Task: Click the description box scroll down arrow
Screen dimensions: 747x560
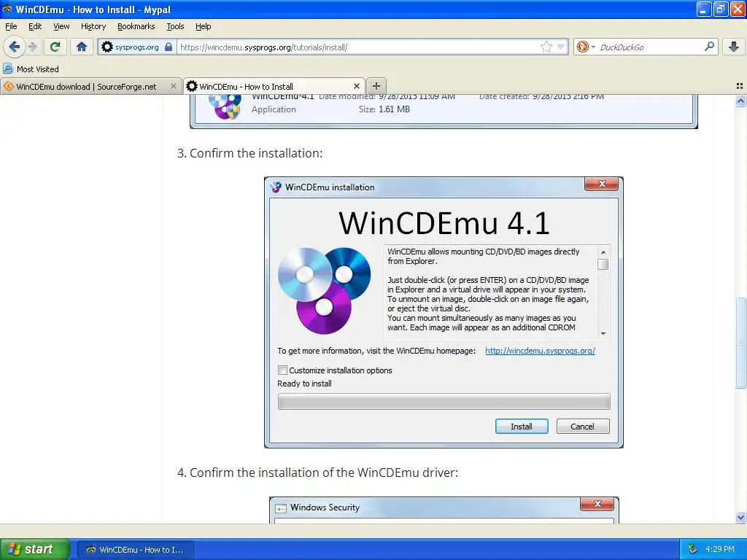Action: point(603,334)
